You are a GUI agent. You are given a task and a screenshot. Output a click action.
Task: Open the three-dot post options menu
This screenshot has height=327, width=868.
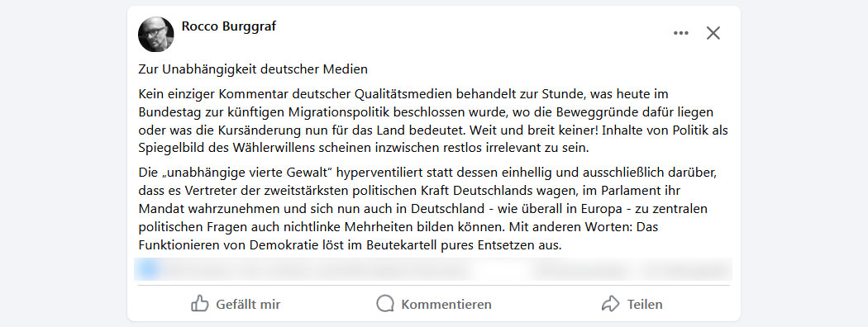click(x=680, y=33)
